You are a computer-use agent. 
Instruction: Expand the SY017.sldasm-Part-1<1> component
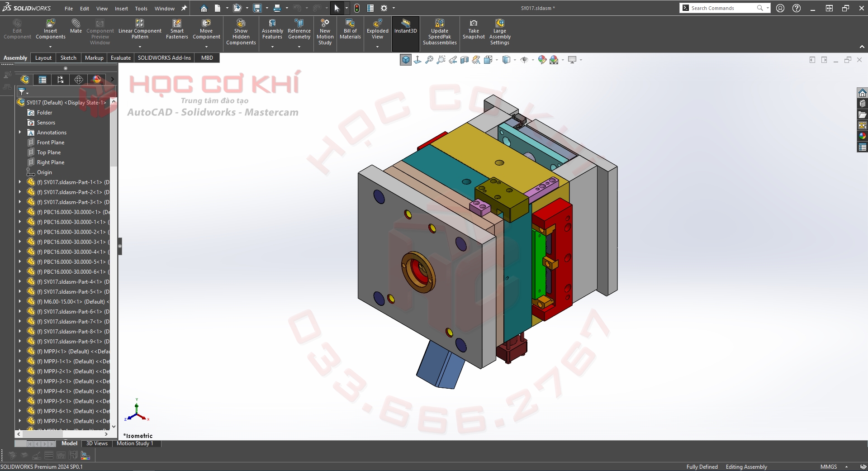[20, 182]
